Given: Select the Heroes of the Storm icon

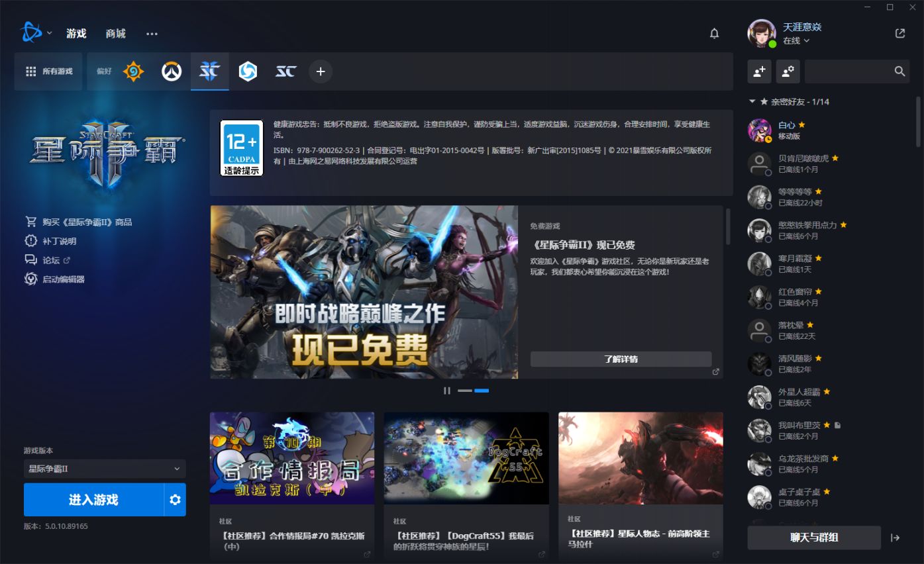Looking at the screenshot, I should 248,71.
